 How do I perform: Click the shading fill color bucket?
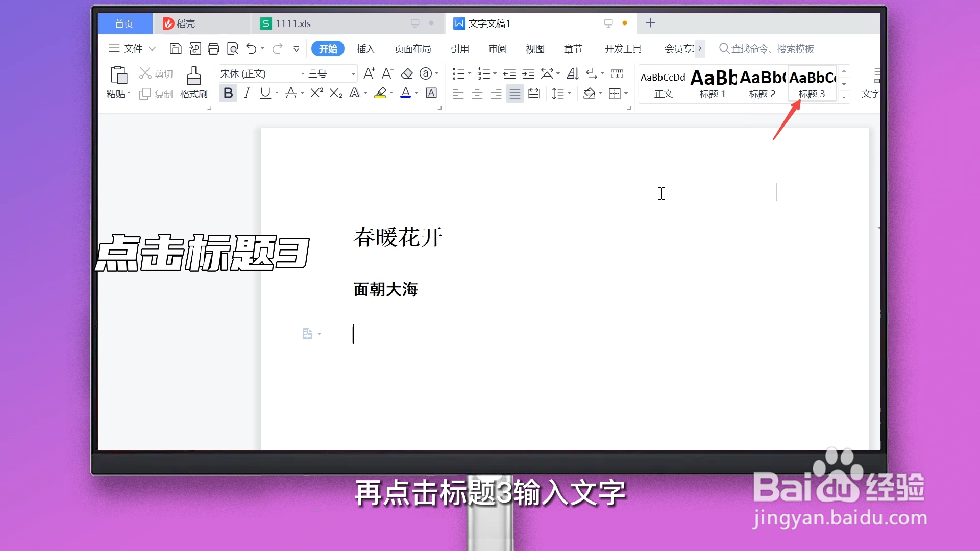pos(589,93)
